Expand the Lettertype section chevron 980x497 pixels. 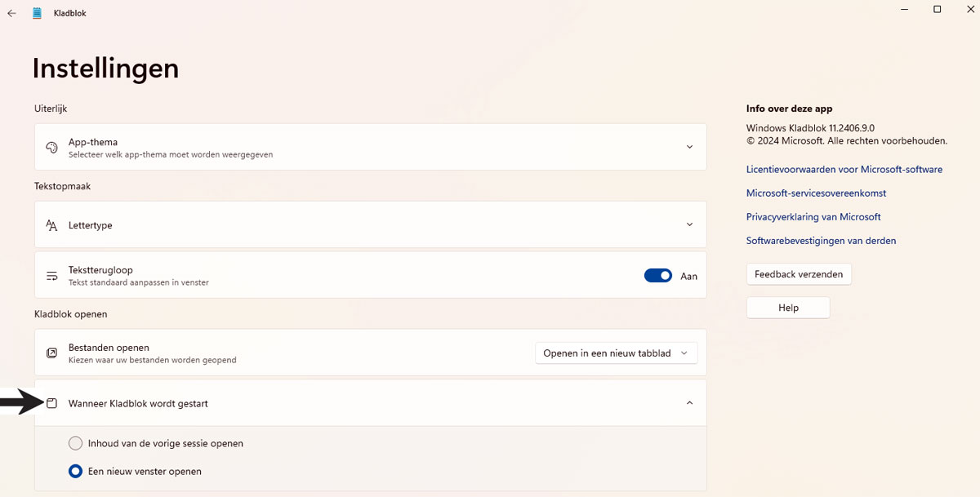(689, 225)
